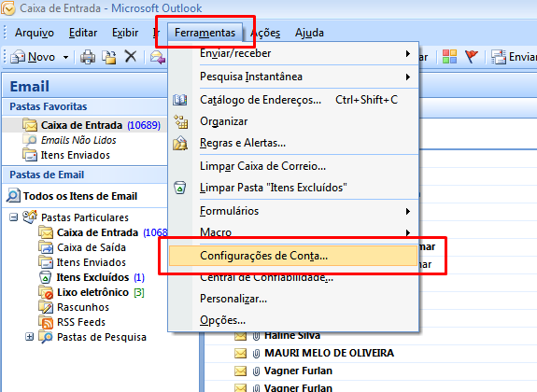Click the Pastas Favoritas header
The image size is (537, 392).
pyautogui.click(x=84, y=106)
